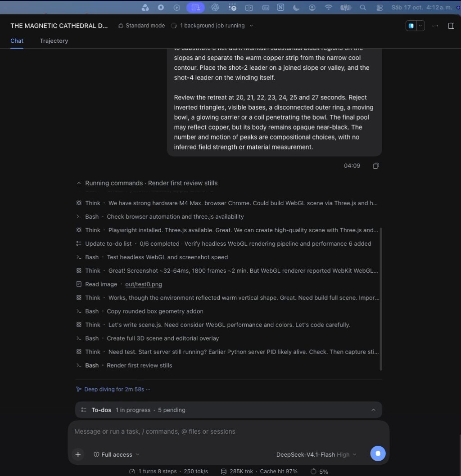
Task: Select the Chat tab
Action: pos(17,40)
